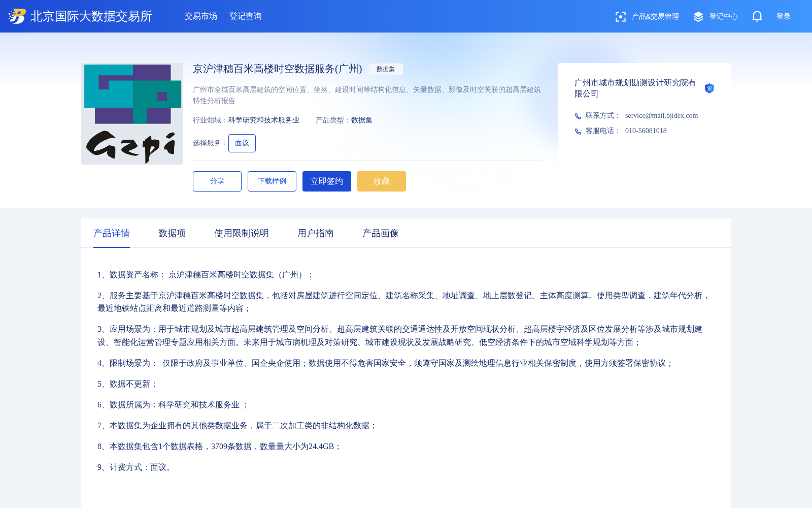Click the email service@mail.bjidex.com
The width and height of the screenshot is (812, 508).
[x=661, y=116]
